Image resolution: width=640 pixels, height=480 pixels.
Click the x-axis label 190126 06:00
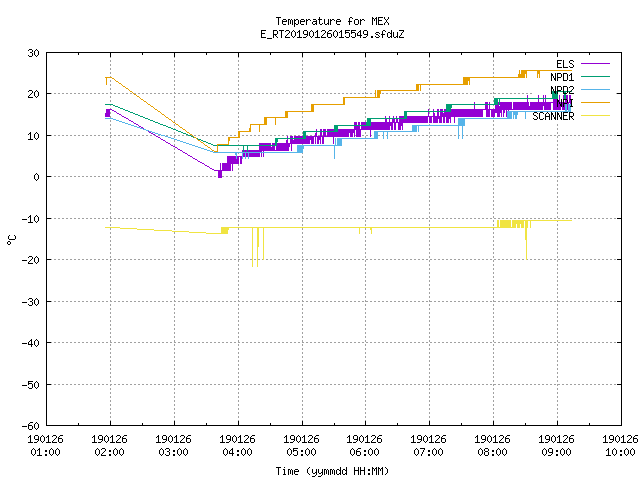(x=364, y=445)
